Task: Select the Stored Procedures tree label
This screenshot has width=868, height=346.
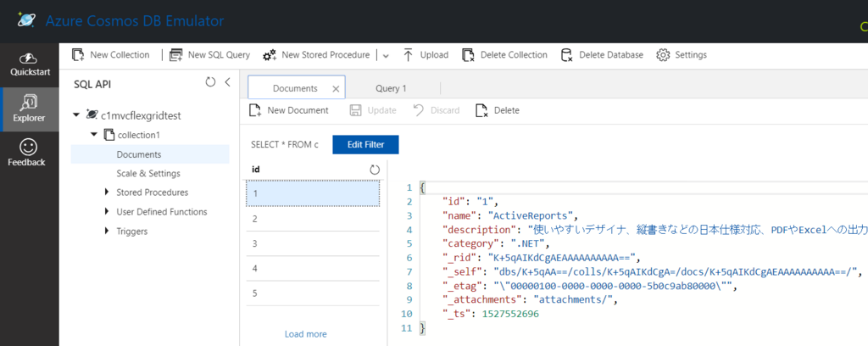Action: [153, 193]
